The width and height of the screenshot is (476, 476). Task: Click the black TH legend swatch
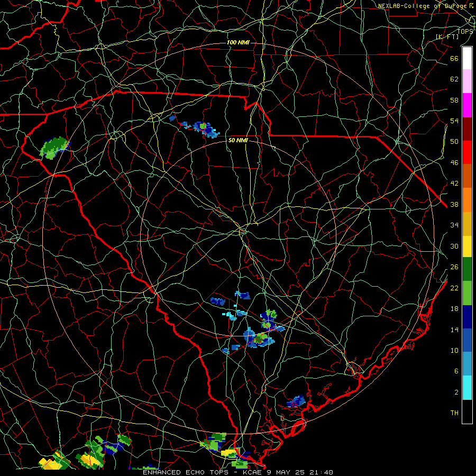(x=467, y=411)
